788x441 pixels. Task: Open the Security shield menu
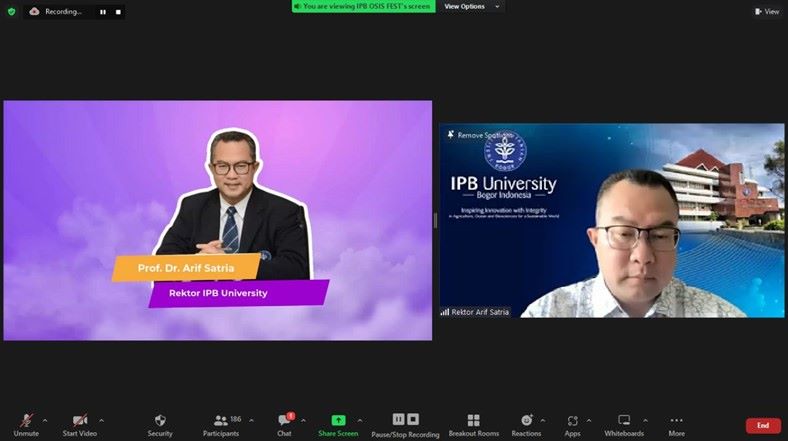pyautogui.click(x=160, y=424)
